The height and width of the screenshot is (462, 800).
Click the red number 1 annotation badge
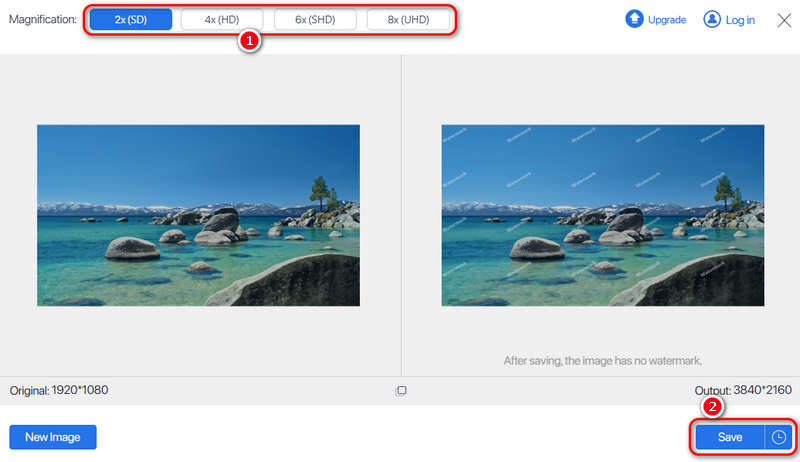pyautogui.click(x=247, y=43)
